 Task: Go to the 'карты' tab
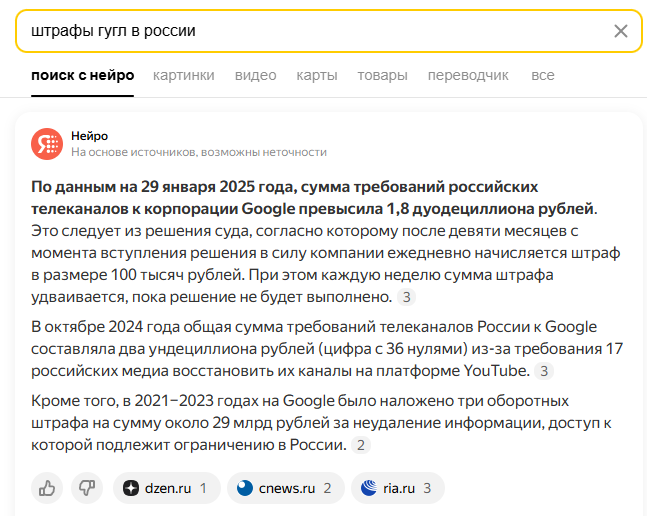pos(317,75)
